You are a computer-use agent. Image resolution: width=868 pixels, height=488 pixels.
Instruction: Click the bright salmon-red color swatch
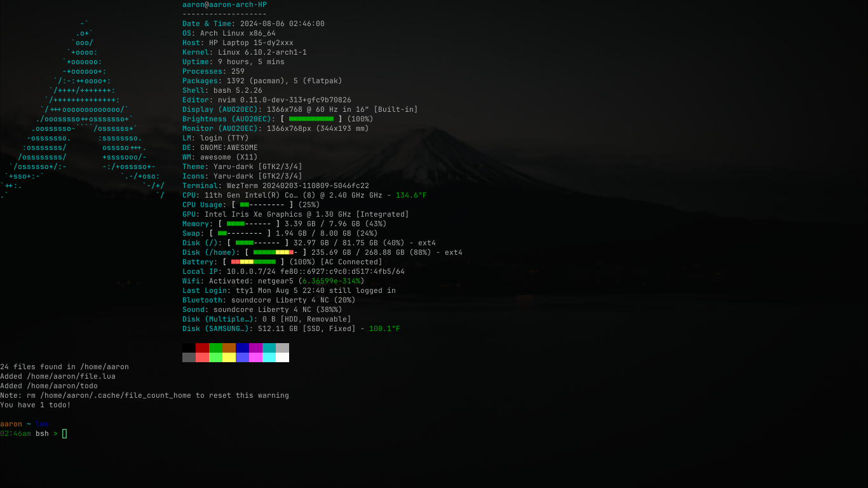202,357
